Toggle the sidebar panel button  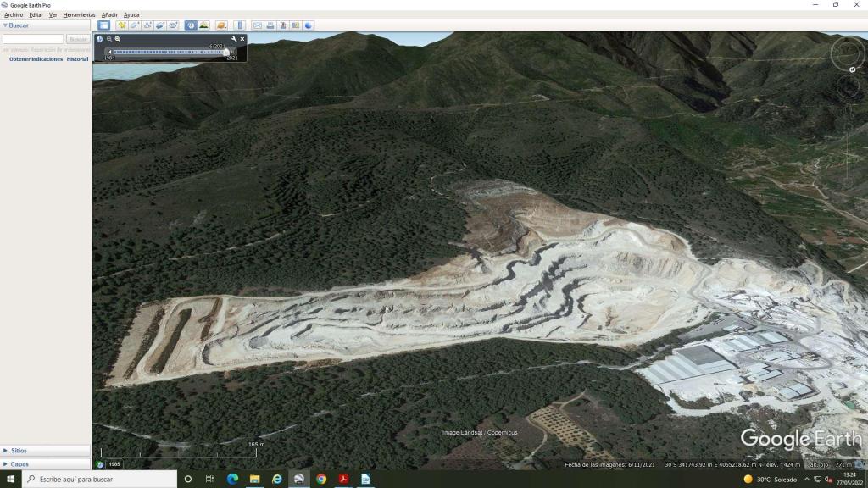click(x=103, y=25)
